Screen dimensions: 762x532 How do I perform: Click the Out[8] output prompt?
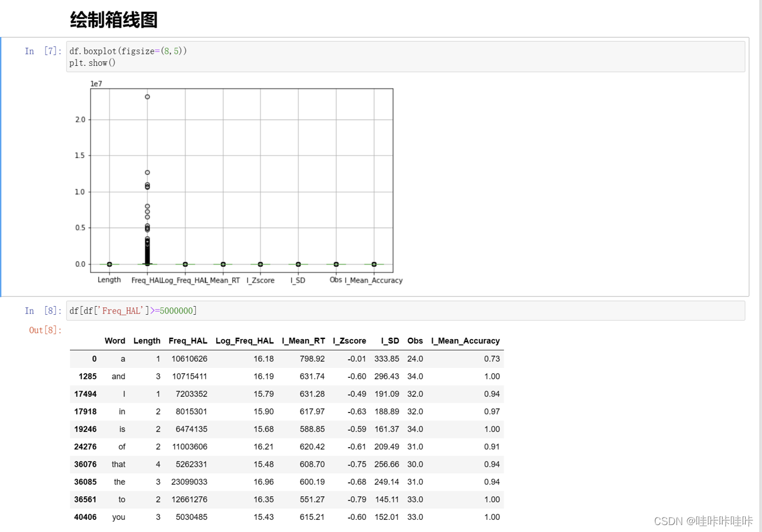coord(46,330)
